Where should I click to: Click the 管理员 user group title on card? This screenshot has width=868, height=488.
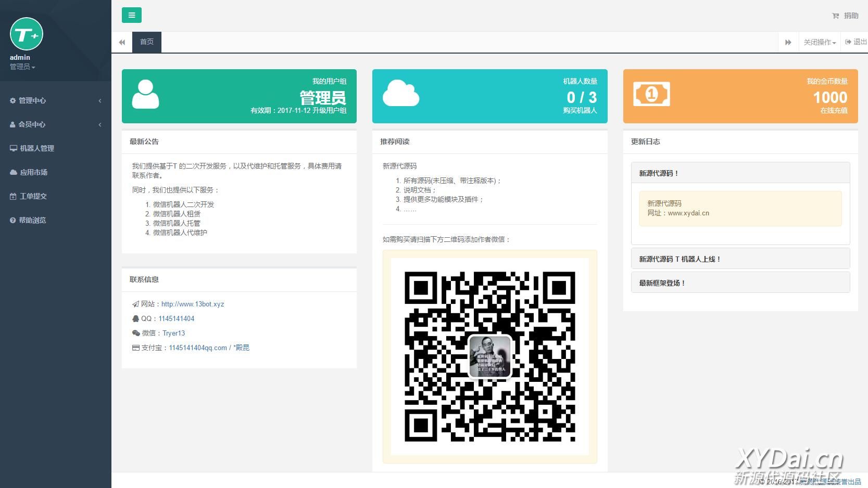(323, 97)
